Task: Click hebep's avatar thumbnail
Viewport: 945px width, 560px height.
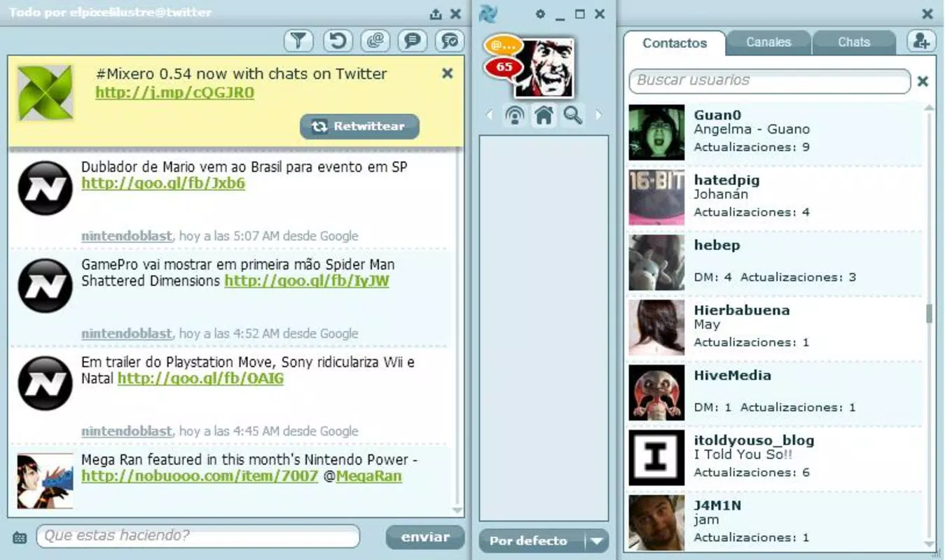Action: tap(656, 262)
